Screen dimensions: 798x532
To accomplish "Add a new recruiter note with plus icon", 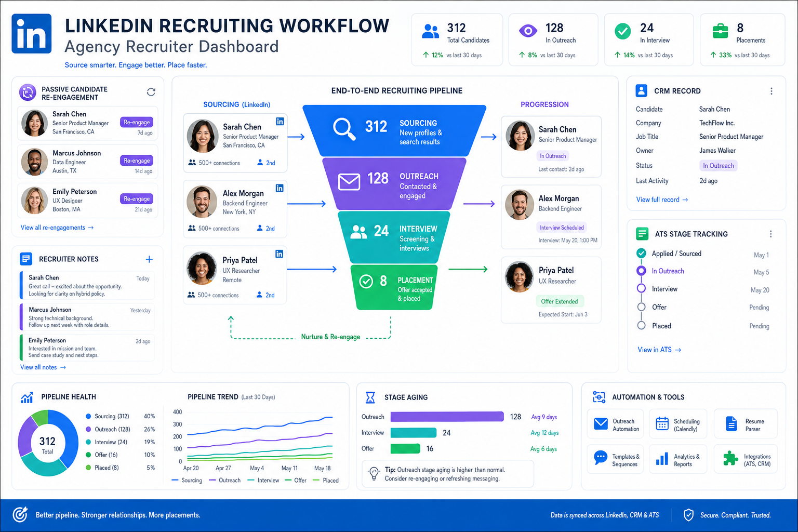I will (x=149, y=259).
